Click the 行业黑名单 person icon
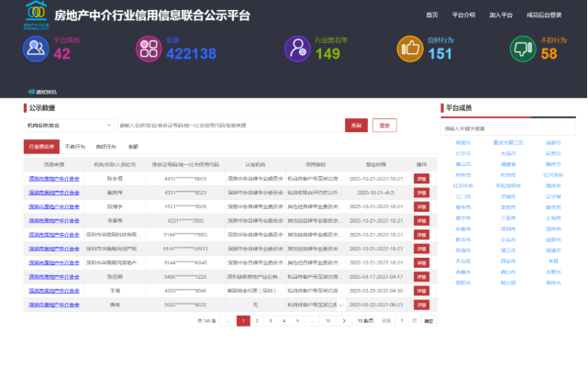This screenshot has width=588, height=366. point(297,49)
